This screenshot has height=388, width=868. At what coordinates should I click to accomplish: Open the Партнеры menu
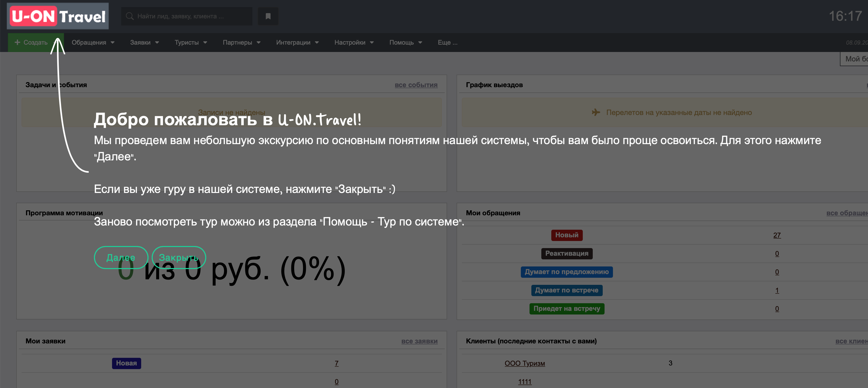click(242, 43)
